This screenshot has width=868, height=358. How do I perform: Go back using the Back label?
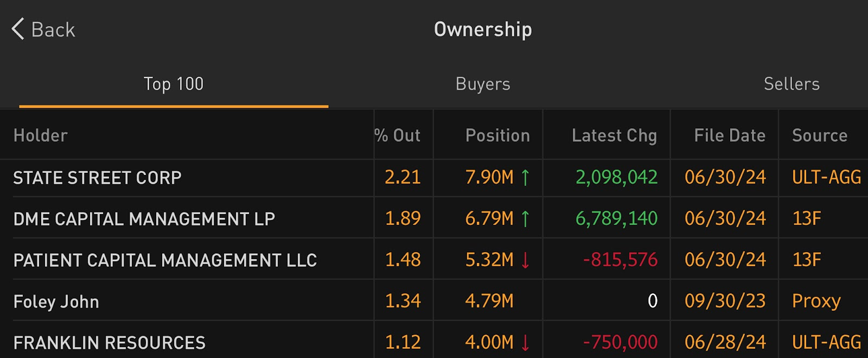(53, 30)
